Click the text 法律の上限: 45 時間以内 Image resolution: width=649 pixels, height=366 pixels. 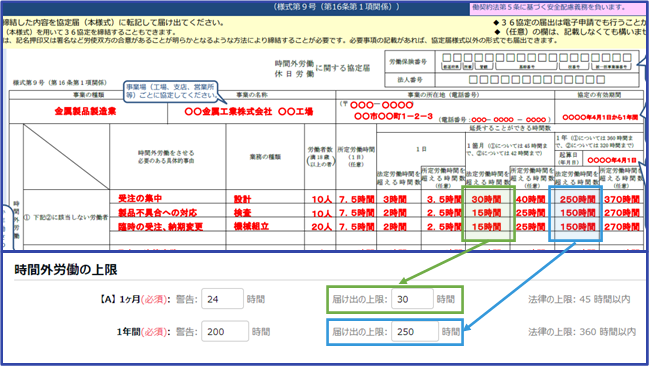click(x=579, y=299)
